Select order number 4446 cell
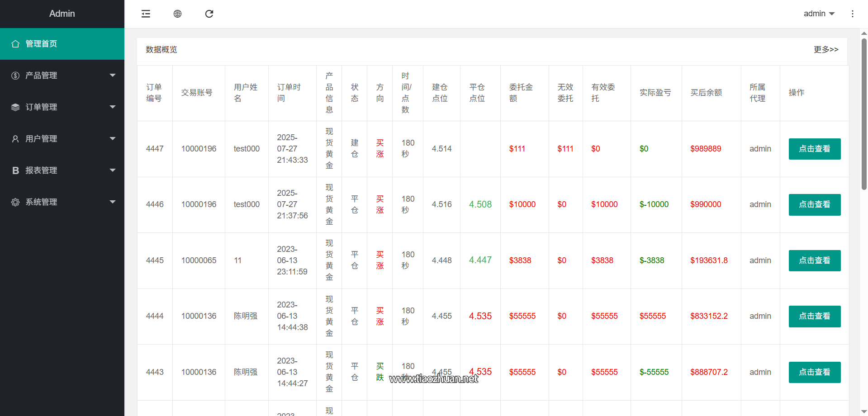 tap(155, 205)
